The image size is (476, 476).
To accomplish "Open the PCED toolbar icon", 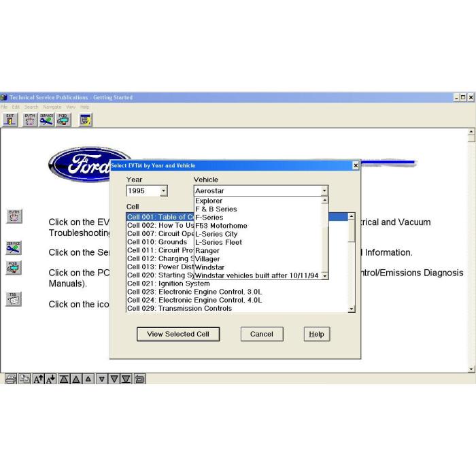I will click(x=63, y=120).
